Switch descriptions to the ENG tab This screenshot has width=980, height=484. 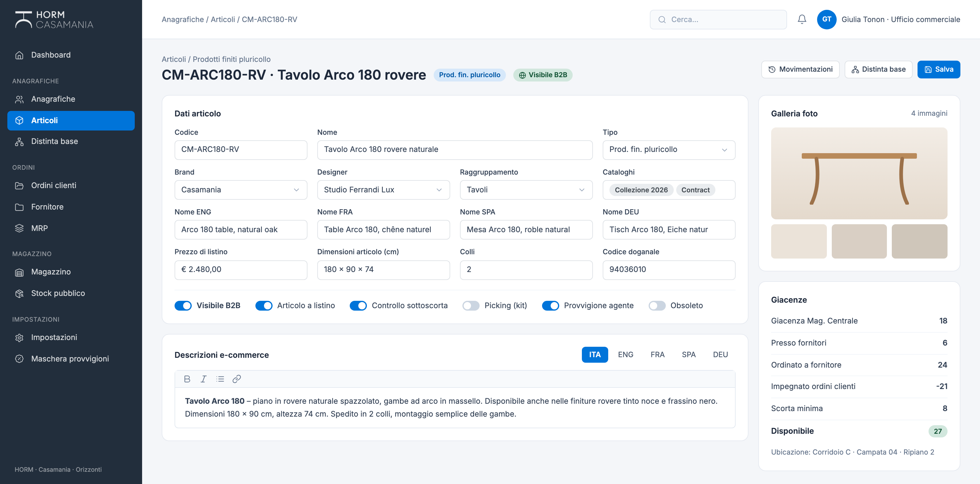625,355
